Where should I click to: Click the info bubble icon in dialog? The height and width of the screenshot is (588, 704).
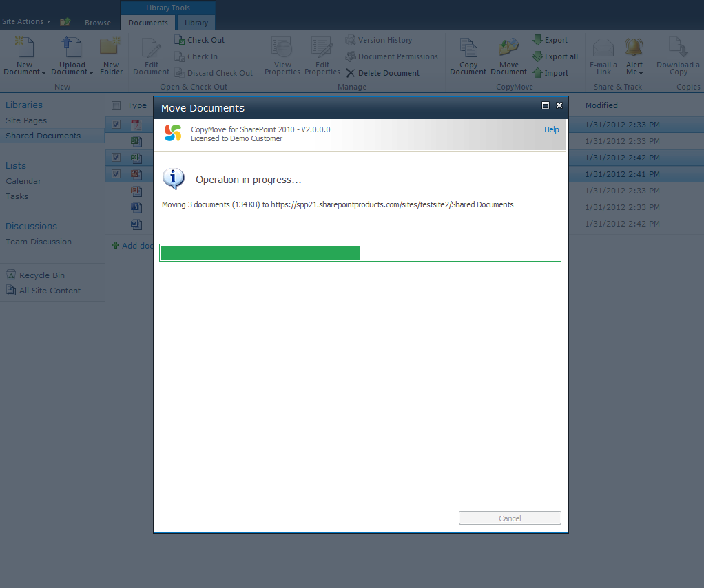pyautogui.click(x=174, y=178)
